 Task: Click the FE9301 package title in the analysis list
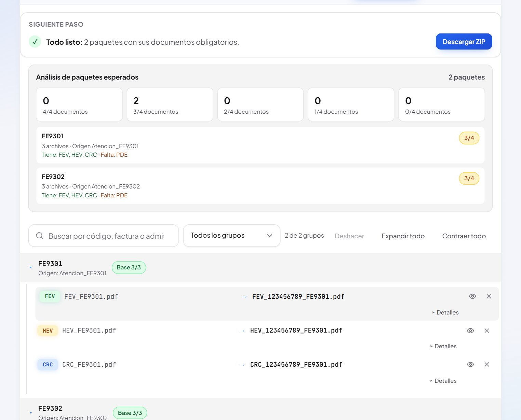pos(53,136)
